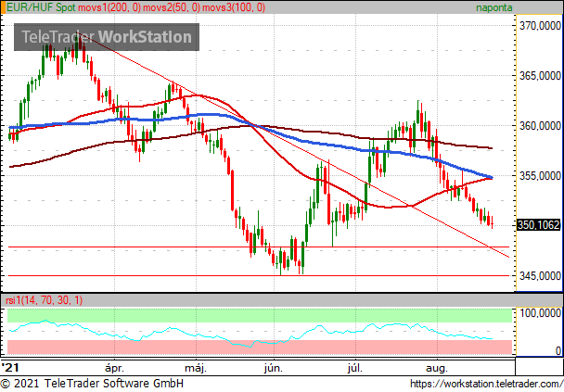Click the ápr. month label on time axis

tap(114, 368)
